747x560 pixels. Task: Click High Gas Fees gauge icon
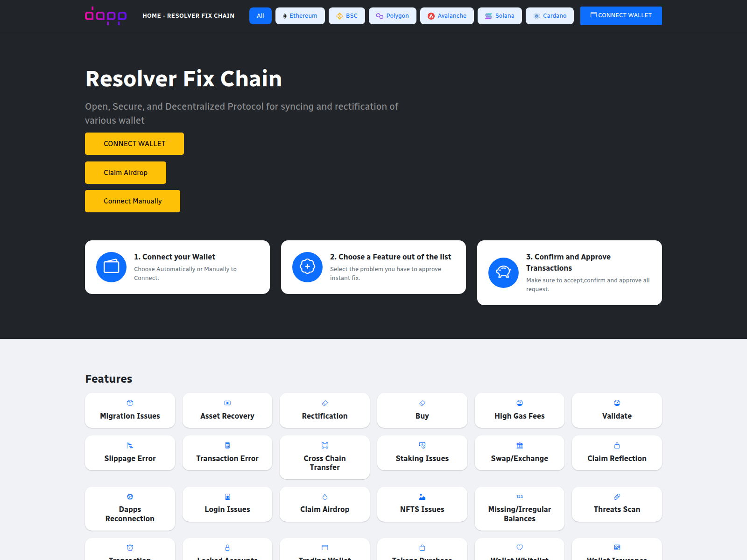[x=520, y=403]
